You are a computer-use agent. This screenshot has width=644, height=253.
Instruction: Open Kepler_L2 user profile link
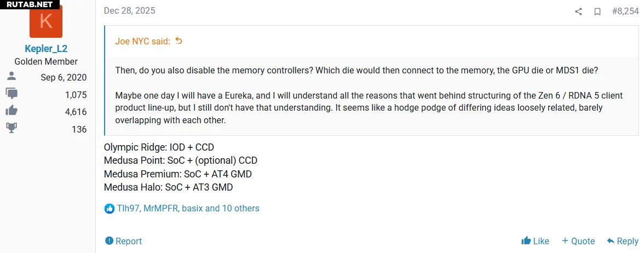coord(46,49)
